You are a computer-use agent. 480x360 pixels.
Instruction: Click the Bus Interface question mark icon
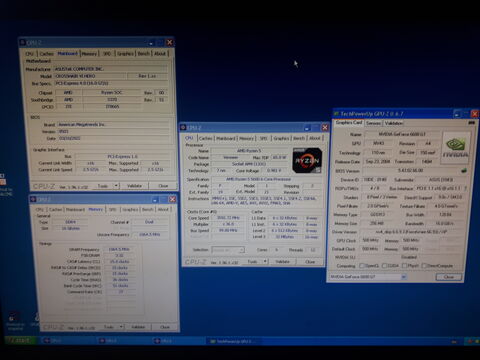465,188
